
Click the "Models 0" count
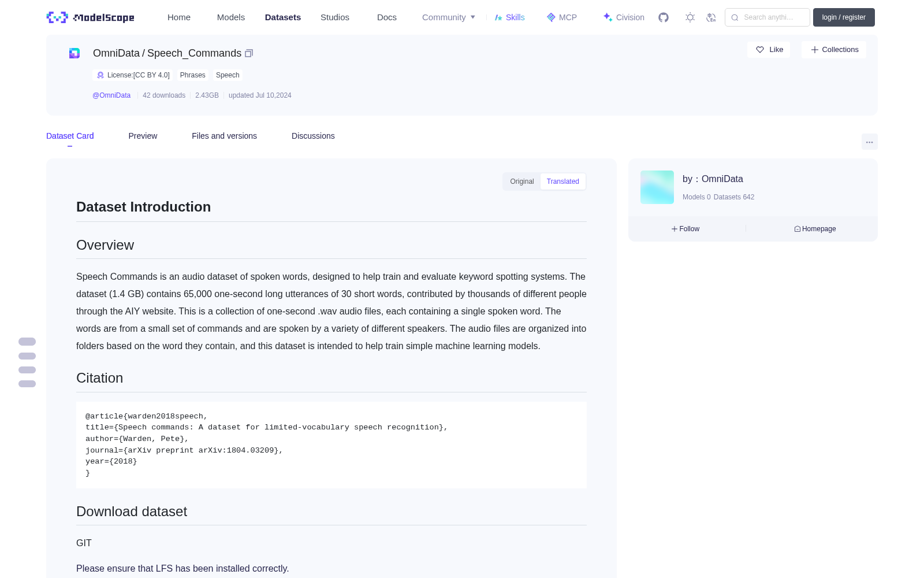point(696,197)
